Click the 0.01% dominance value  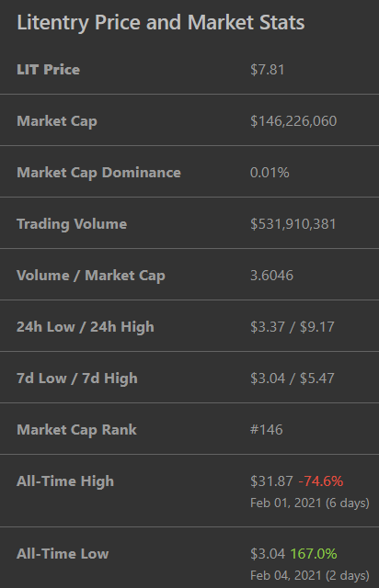pyautogui.click(x=270, y=173)
